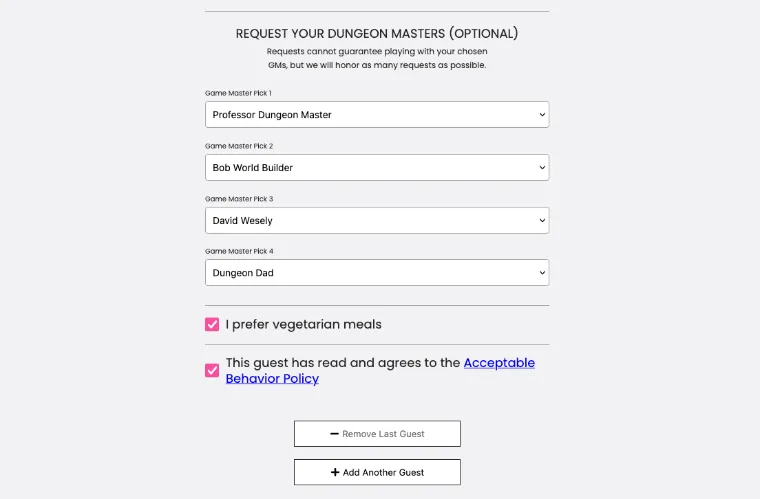Click the "I prefer vegetarian meals" label text
760x499 pixels.
click(303, 324)
